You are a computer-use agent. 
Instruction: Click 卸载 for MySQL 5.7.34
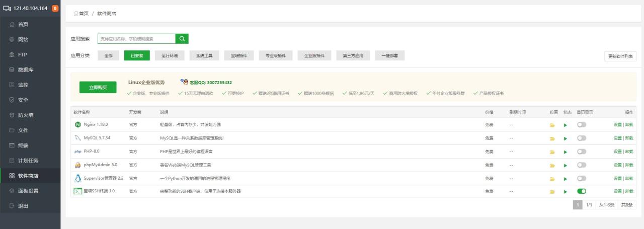click(x=629, y=137)
